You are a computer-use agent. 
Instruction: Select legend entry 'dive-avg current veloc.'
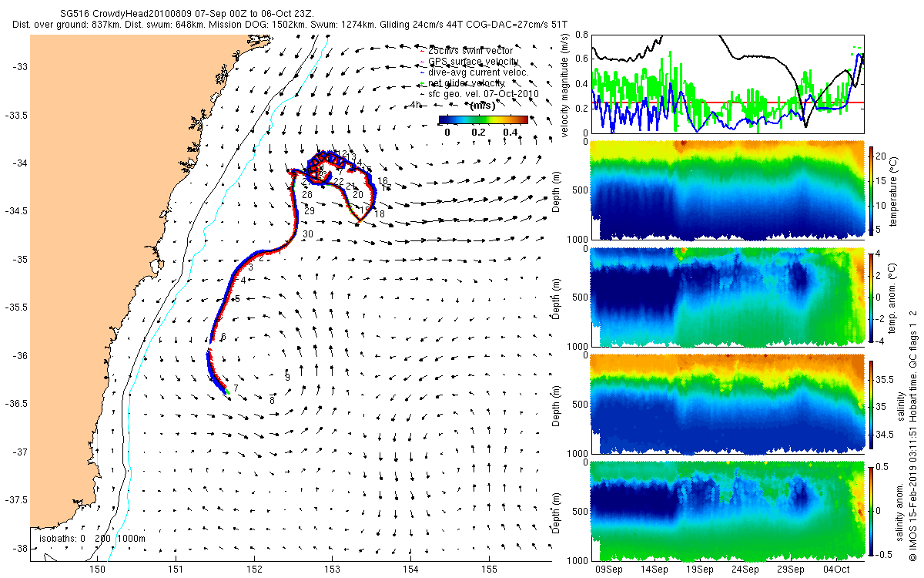click(478, 72)
